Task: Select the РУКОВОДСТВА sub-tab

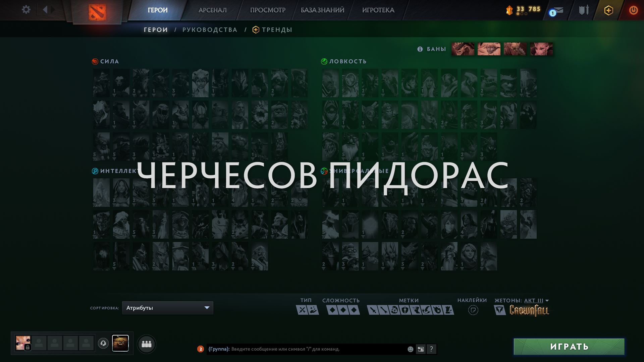Action: coord(210,30)
